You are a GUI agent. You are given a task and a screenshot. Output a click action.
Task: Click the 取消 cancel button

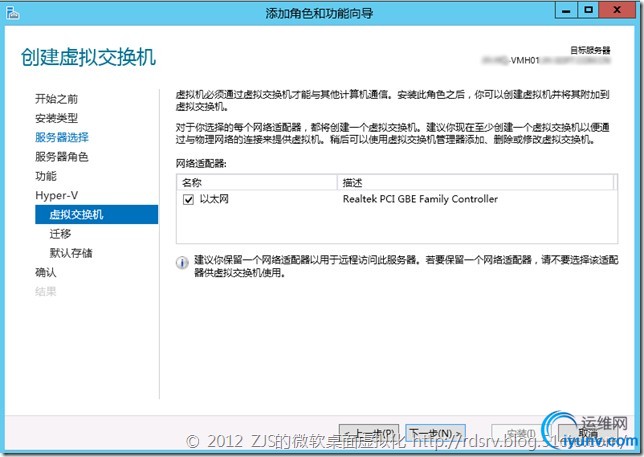(588, 433)
